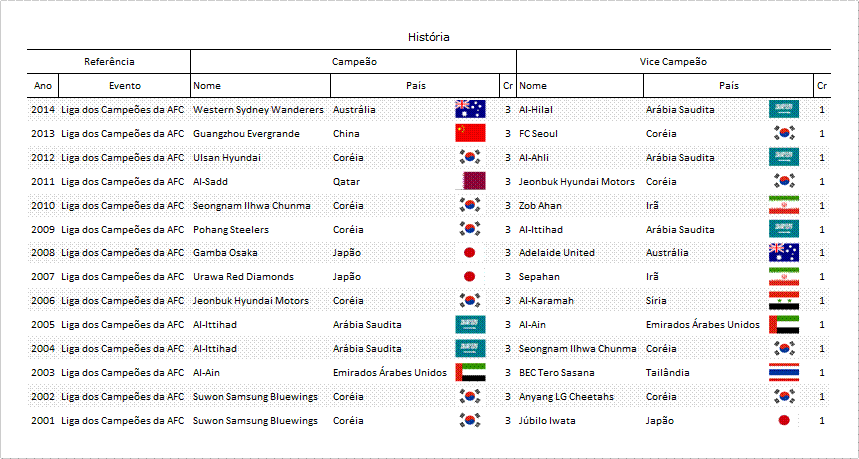Select the Iran flag beside Zob Ahan
Image resolution: width=859 pixels, height=459 pixels.
[783, 205]
